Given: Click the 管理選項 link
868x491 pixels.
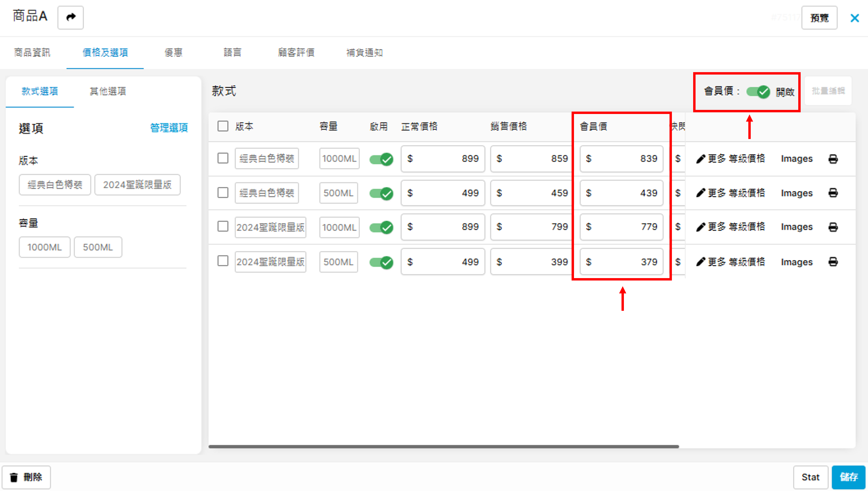Looking at the screenshot, I should click(169, 128).
